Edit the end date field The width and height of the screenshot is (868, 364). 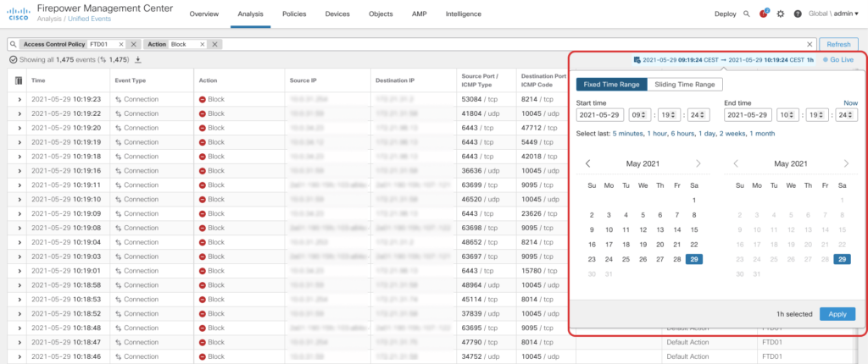click(x=748, y=115)
